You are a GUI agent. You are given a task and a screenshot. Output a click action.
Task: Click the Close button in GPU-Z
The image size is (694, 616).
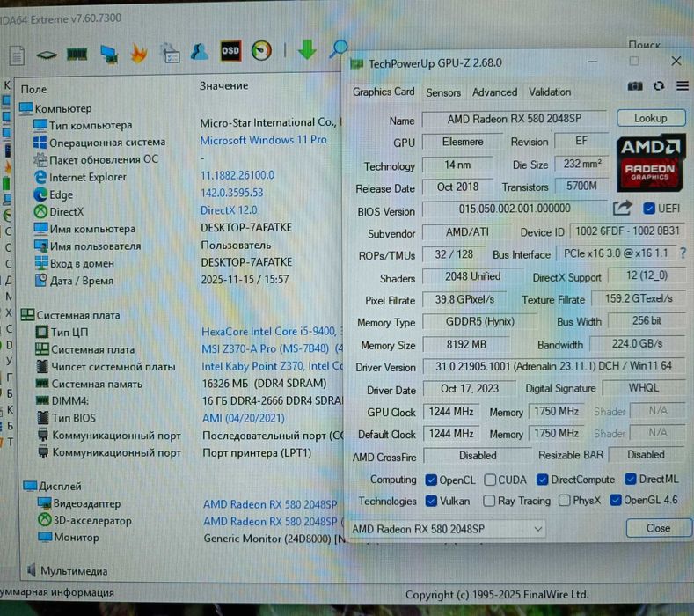pos(658,528)
